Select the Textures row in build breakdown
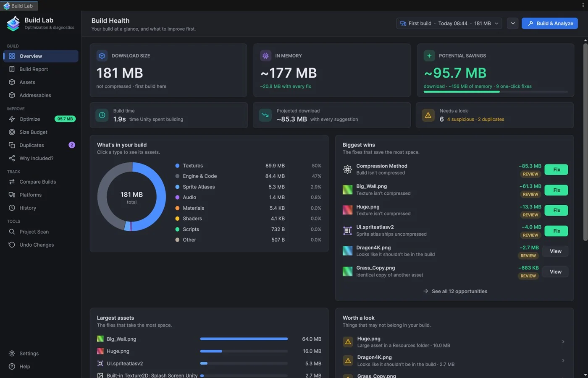Viewport: 588px width, 378px height. tap(248, 166)
